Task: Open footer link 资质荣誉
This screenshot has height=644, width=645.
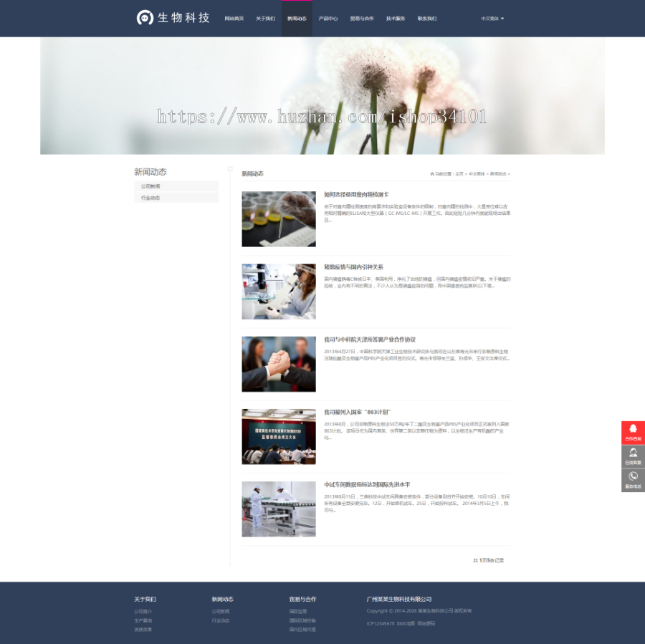Action: tap(143, 630)
